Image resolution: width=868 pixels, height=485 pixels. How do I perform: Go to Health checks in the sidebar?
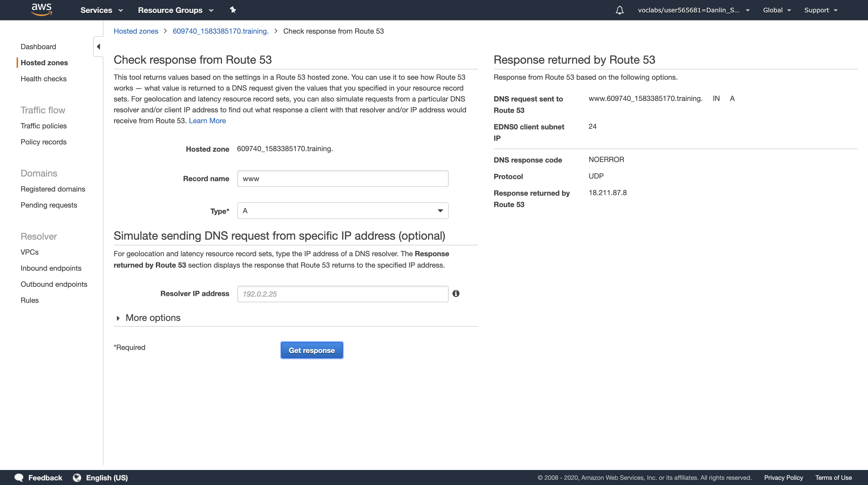coord(43,79)
